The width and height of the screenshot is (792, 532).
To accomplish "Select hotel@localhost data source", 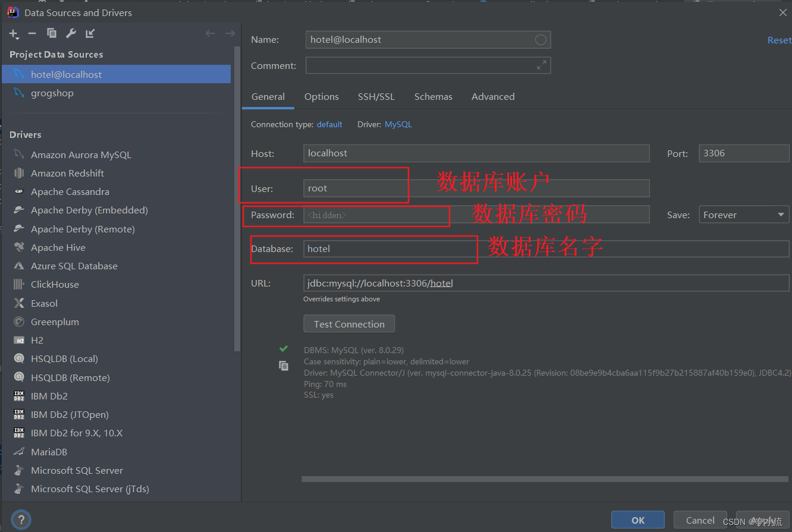I will pos(116,74).
